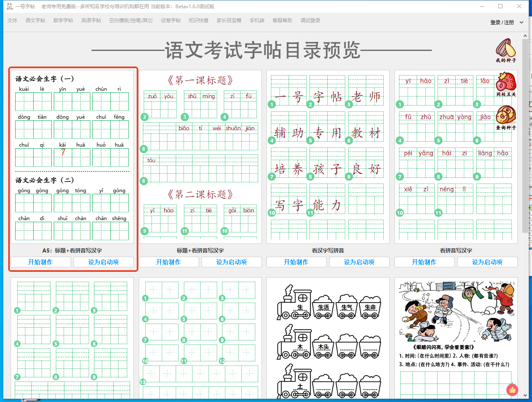Open the 英语字帖 menu
Screen dimensions: 532x402
tap(91, 21)
